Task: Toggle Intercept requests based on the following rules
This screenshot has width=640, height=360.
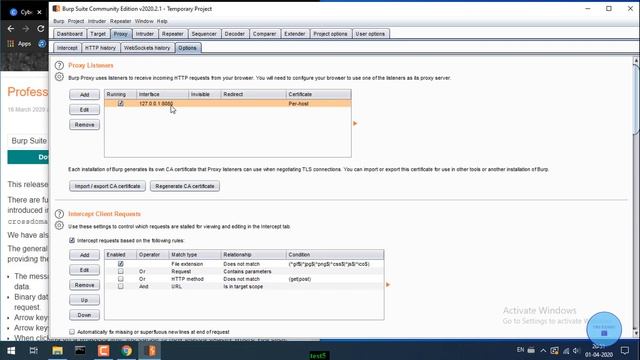Action: [x=72, y=240]
